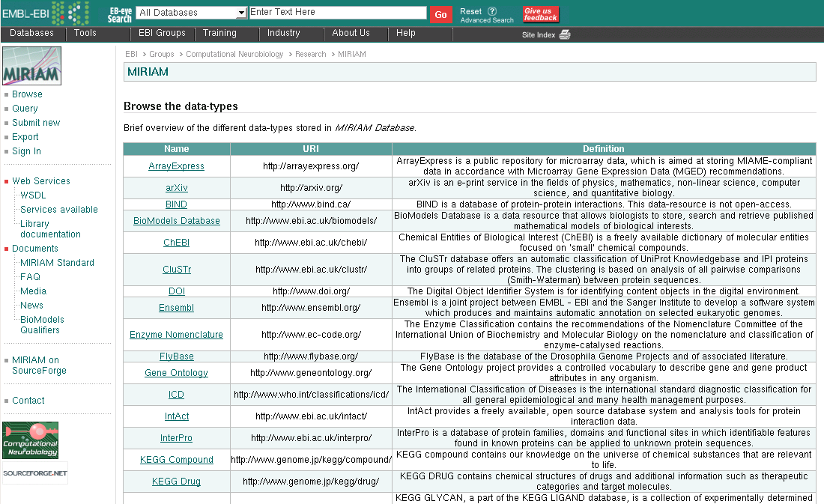Screen dimensions: 824x504
Task: Click the Reset search link
Action: 470,11
